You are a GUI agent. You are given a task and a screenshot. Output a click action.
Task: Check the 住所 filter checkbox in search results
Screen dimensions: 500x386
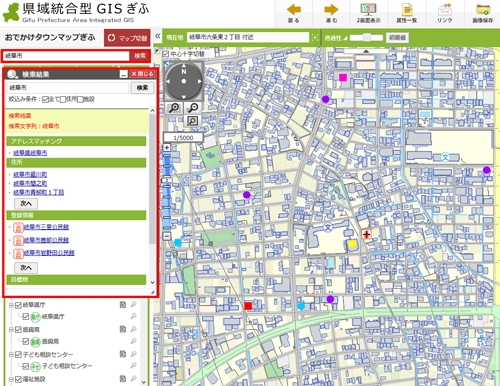[x=63, y=99]
